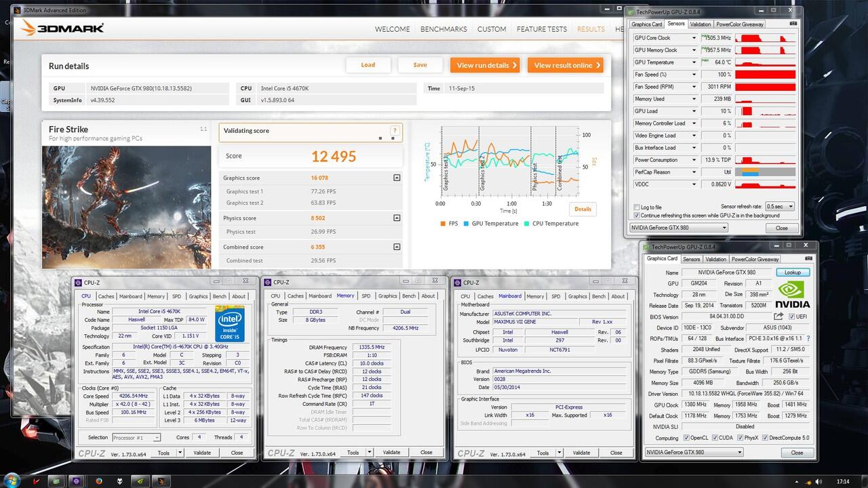Image resolution: width=868 pixels, height=488 pixels.
Task: Click the orange 3DMark taskbar icon
Action: [x=161, y=481]
